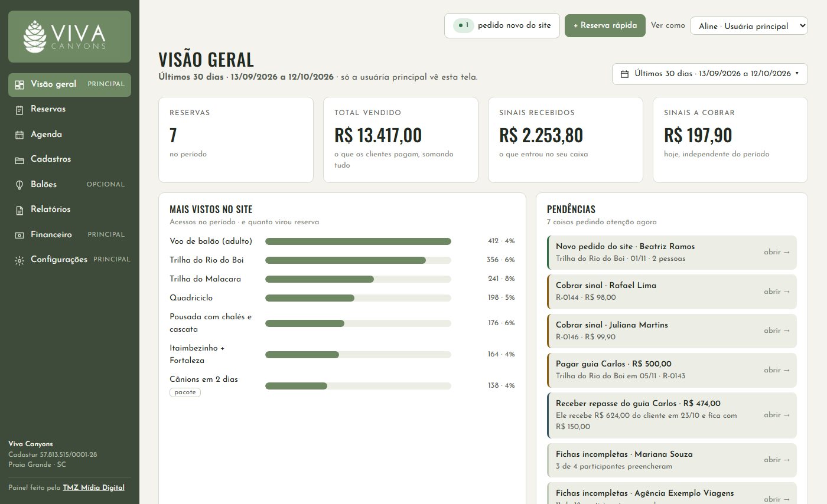Open the Financeiro section
Screen dimensions: 827x504
point(70,235)
